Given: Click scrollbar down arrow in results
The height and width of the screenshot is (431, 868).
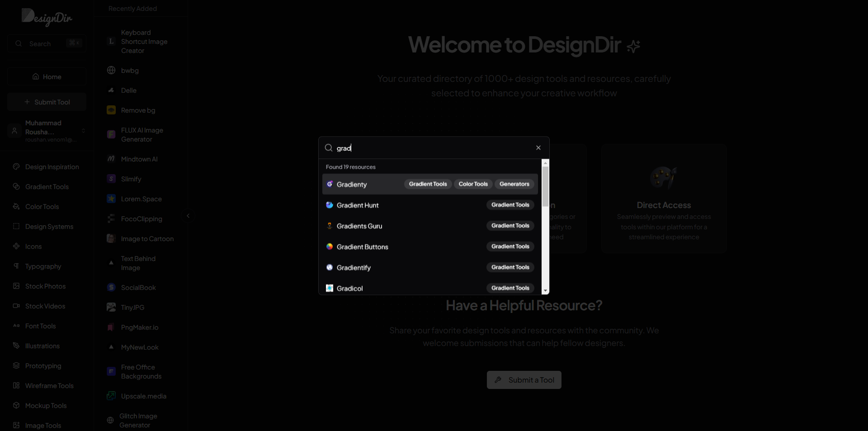Looking at the screenshot, I should click(545, 291).
